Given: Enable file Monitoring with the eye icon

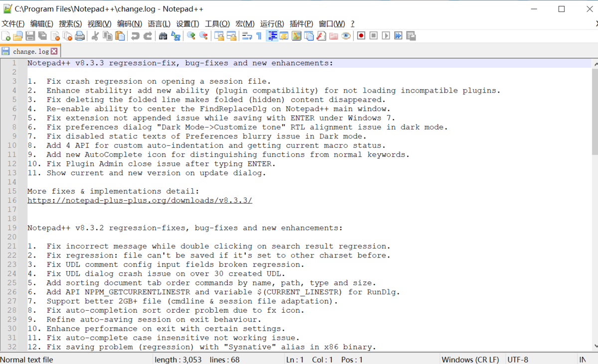Looking at the screenshot, I should pos(346,35).
